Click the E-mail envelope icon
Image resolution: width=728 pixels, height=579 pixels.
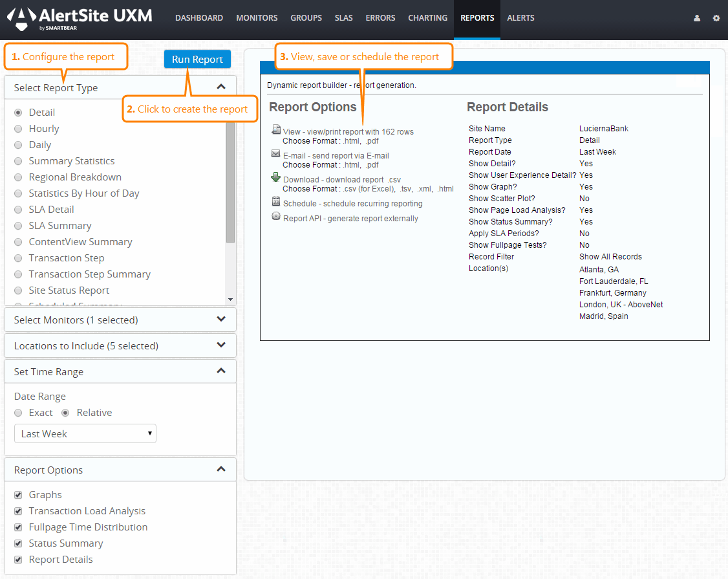[276, 153]
